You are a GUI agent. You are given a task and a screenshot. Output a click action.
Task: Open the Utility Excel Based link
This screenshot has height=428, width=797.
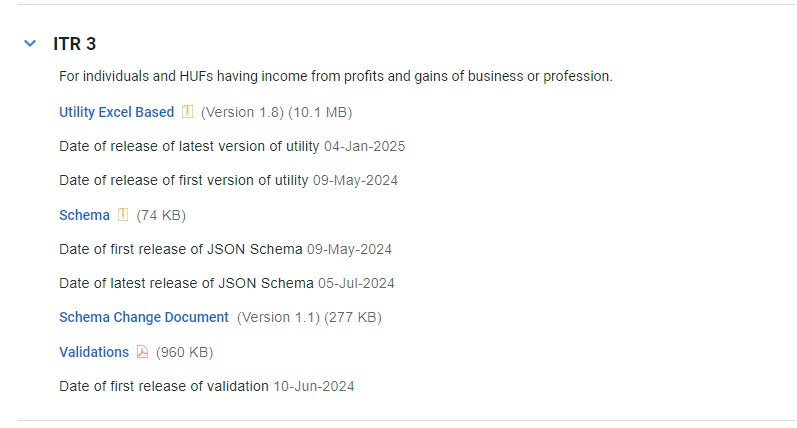(x=116, y=112)
